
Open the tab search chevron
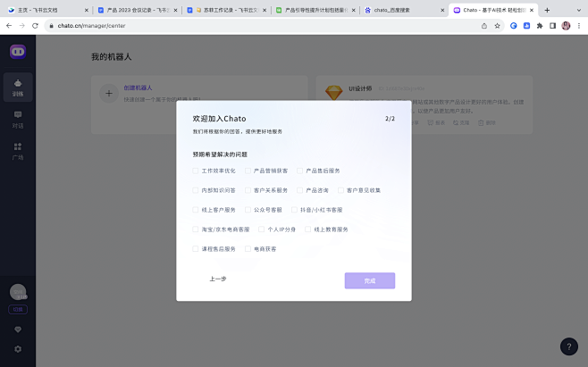tap(579, 10)
